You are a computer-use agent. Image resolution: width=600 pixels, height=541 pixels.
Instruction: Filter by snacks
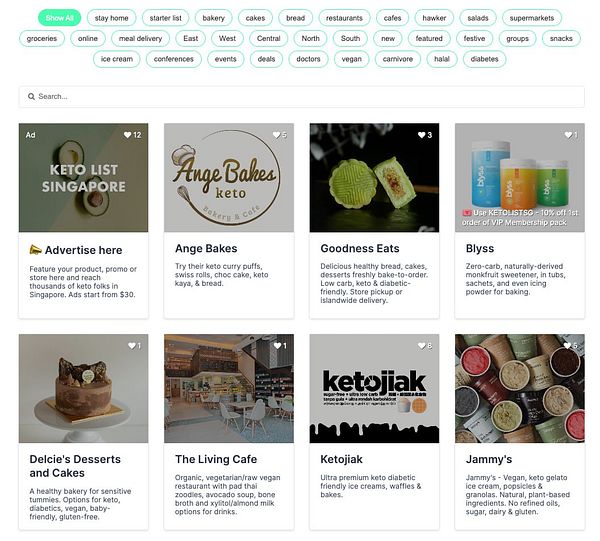[561, 39]
